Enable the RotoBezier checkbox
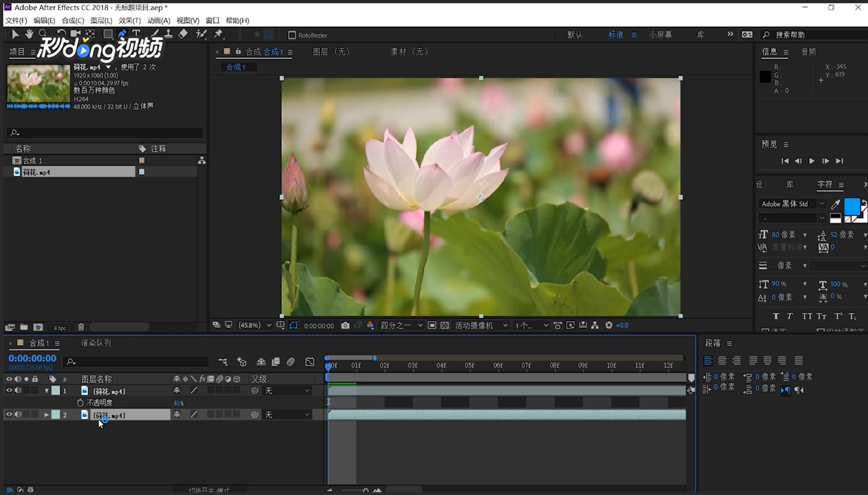This screenshot has height=495, width=868. point(292,35)
